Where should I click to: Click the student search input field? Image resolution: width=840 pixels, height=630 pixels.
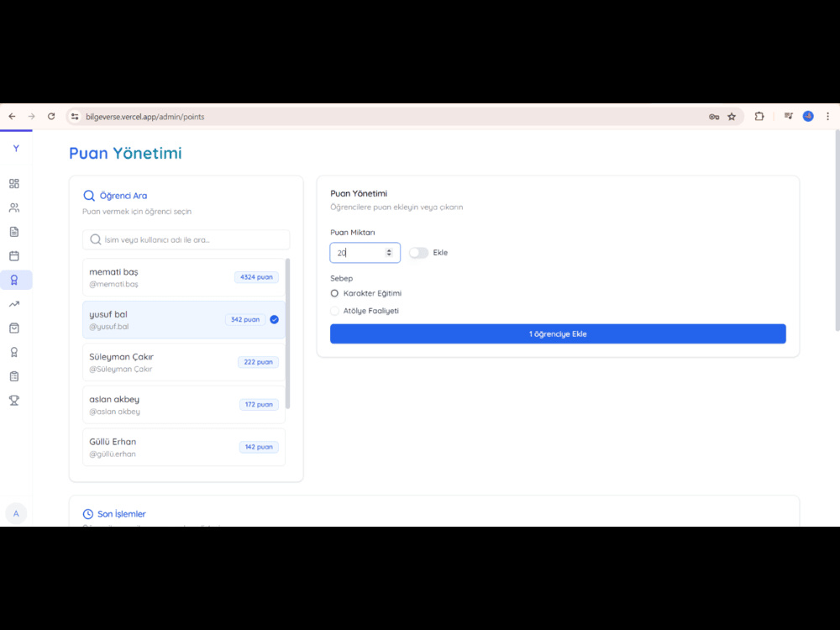186,239
